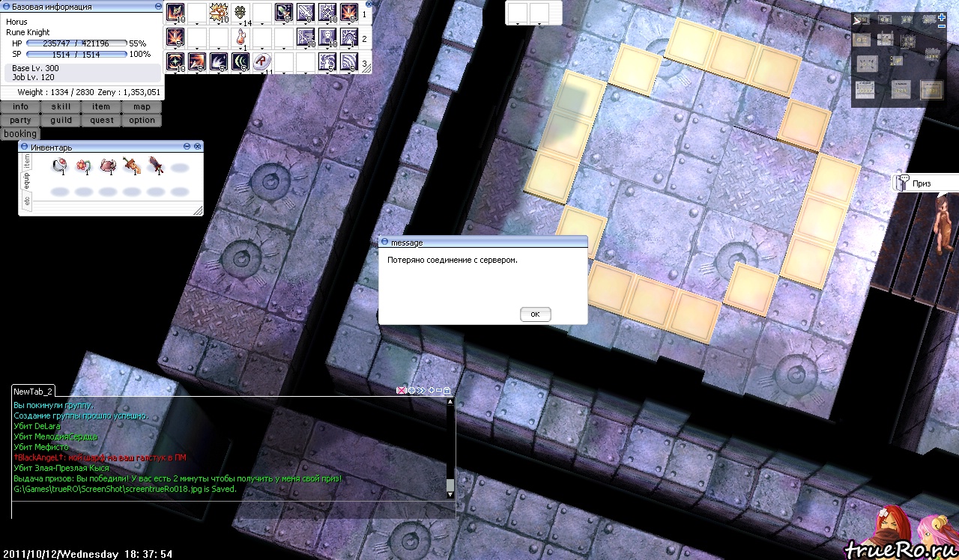Open the party window button
The image size is (959, 560).
(x=20, y=120)
